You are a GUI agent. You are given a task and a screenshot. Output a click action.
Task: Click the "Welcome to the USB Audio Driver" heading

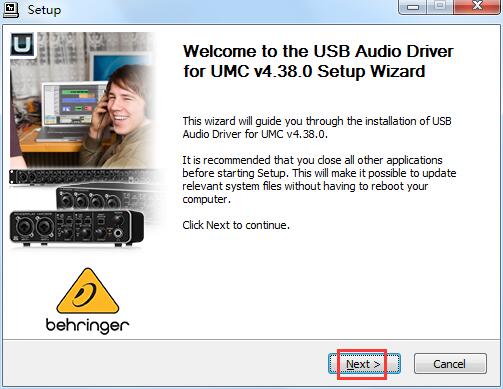318,61
